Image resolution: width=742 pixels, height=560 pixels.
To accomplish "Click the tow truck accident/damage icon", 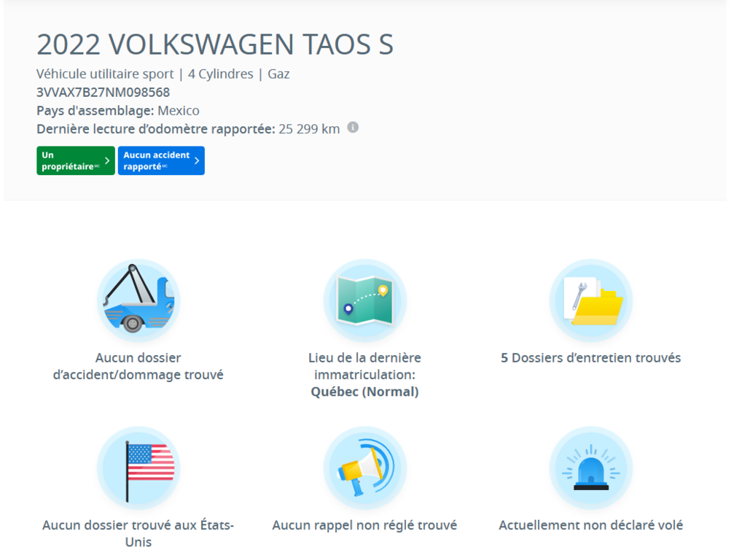I will [x=138, y=300].
